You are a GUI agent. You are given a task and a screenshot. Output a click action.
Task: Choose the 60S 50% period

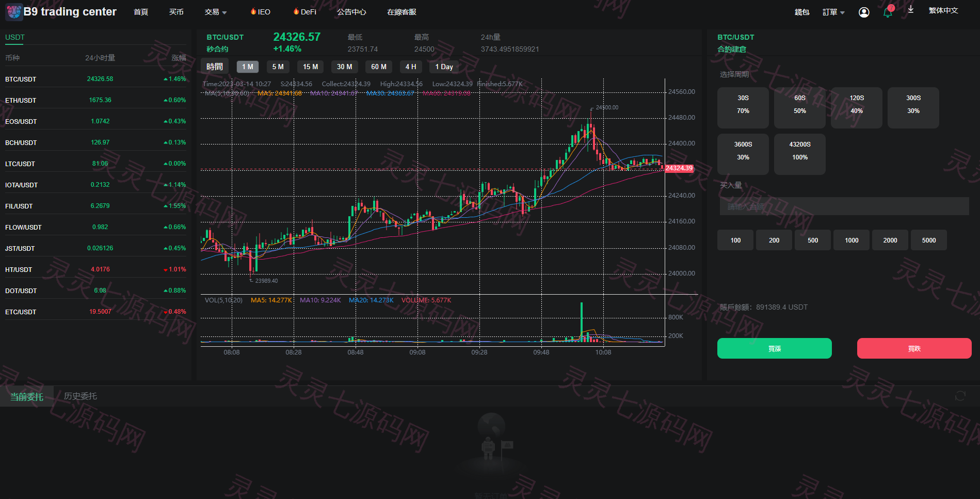800,108
